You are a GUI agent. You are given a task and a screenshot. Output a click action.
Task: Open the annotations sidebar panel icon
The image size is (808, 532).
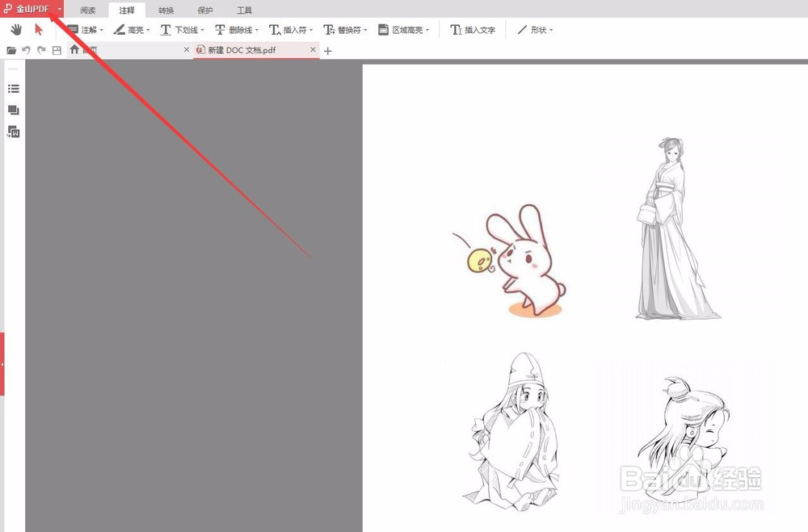coord(14,111)
